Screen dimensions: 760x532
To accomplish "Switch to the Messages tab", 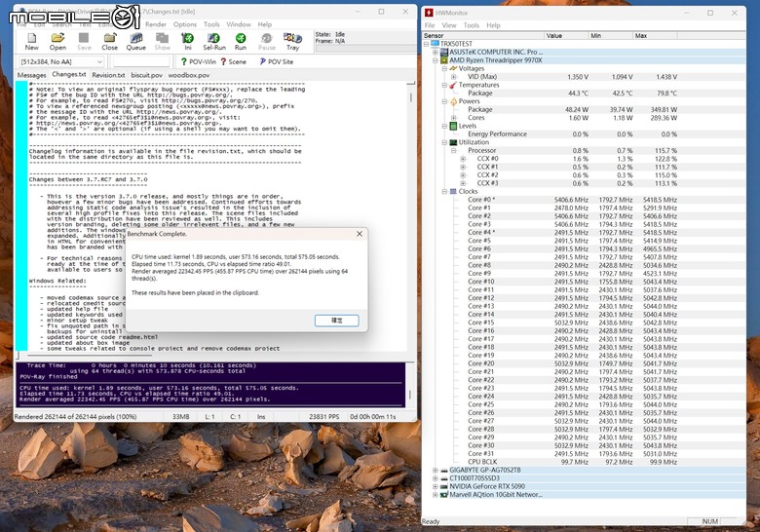I will coord(31,75).
